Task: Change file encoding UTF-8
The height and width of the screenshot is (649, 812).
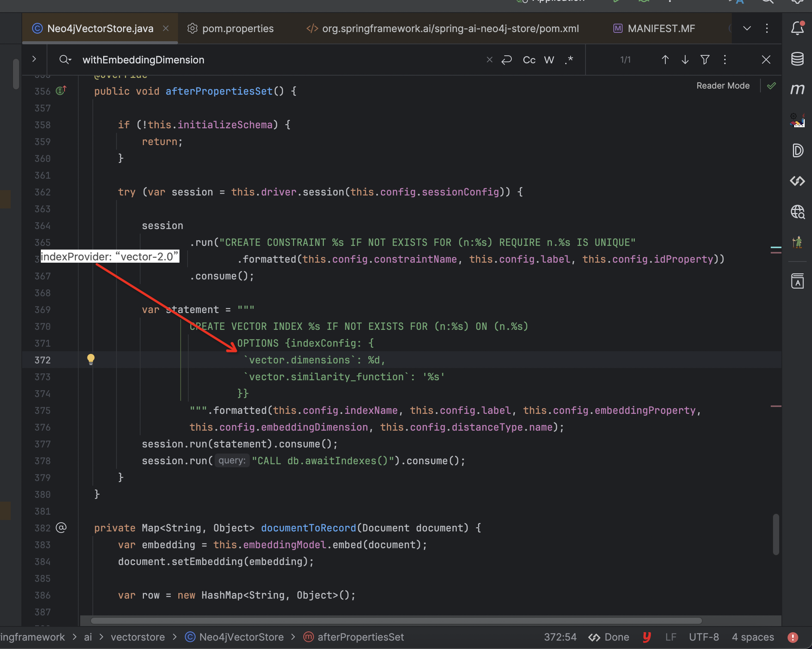Action: (x=704, y=637)
